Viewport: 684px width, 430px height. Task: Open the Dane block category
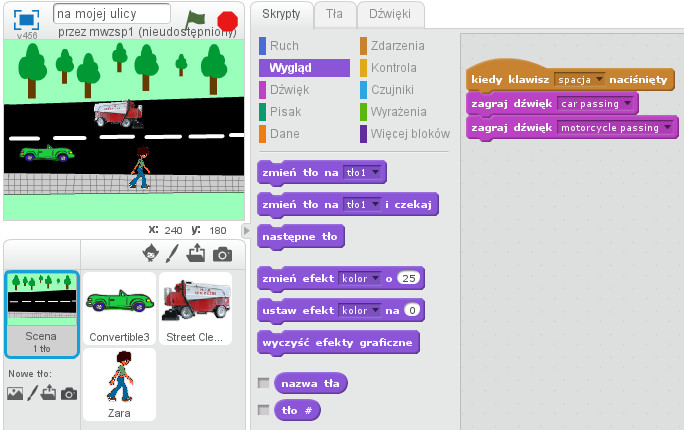pyautogui.click(x=279, y=134)
